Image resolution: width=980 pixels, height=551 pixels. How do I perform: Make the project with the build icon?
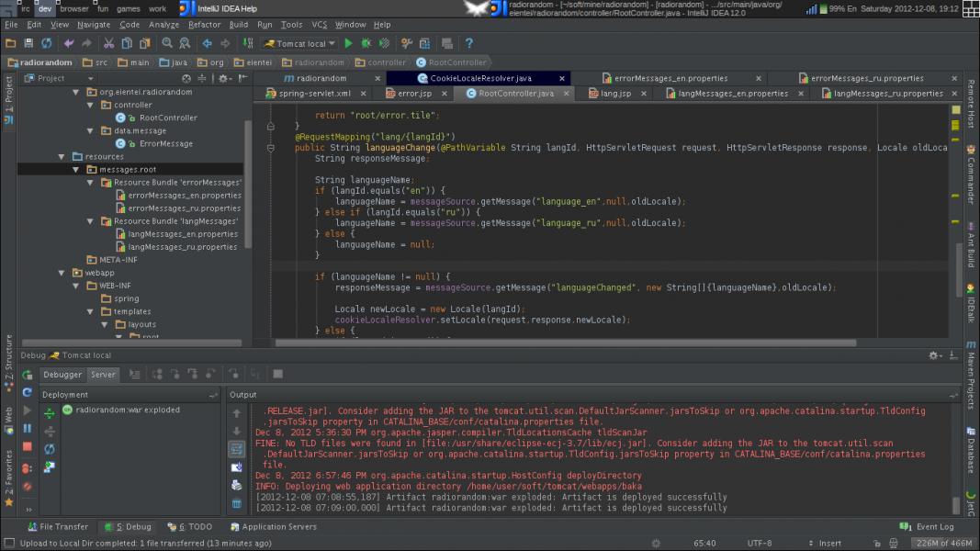(247, 43)
